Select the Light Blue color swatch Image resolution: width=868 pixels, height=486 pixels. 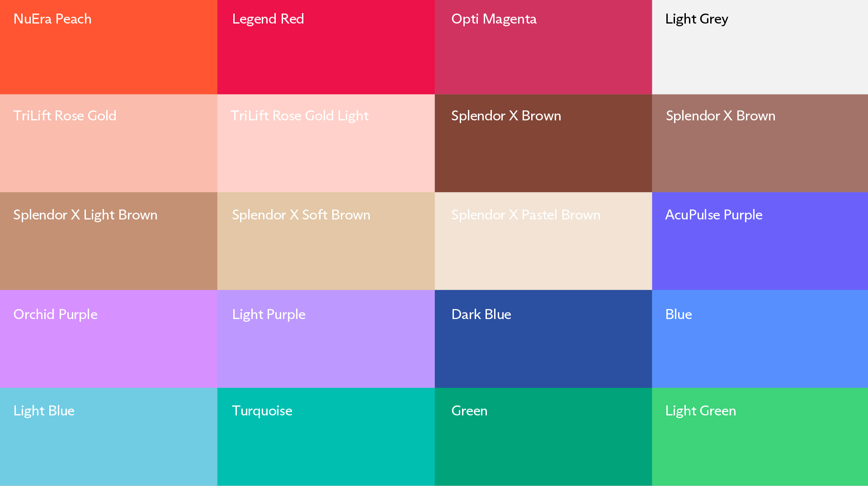[x=108, y=437]
